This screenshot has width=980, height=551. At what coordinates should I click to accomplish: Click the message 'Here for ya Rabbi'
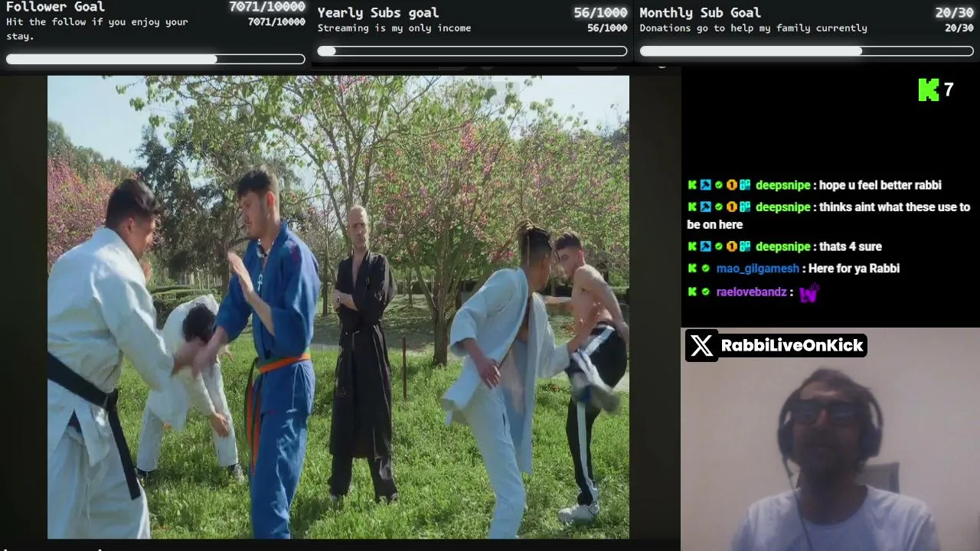pyautogui.click(x=854, y=269)
